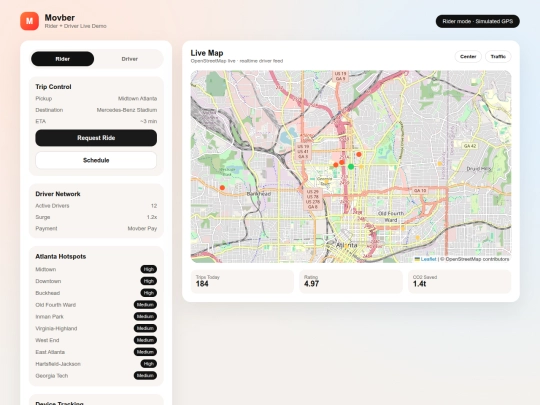Image resolution: width=540 pixels, height=405 pixels.
Task: Click the East Atlanta Medium badge
Action: [145, 352]
